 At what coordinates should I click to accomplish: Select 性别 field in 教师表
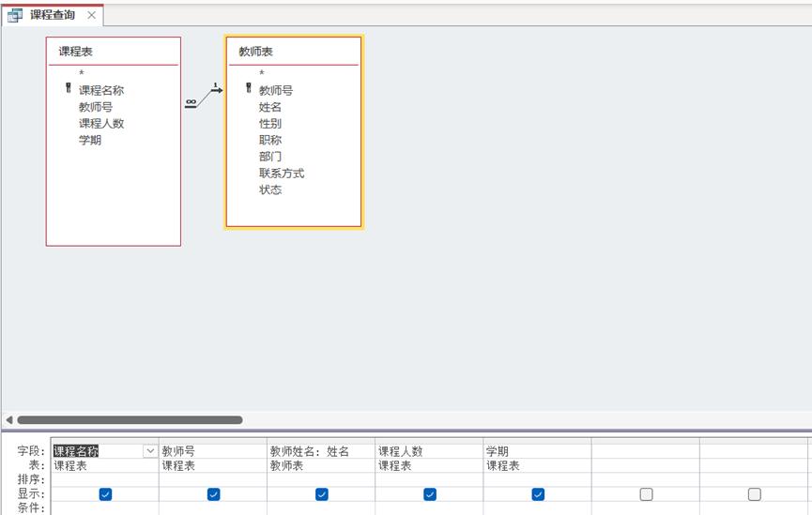point(270,124)
